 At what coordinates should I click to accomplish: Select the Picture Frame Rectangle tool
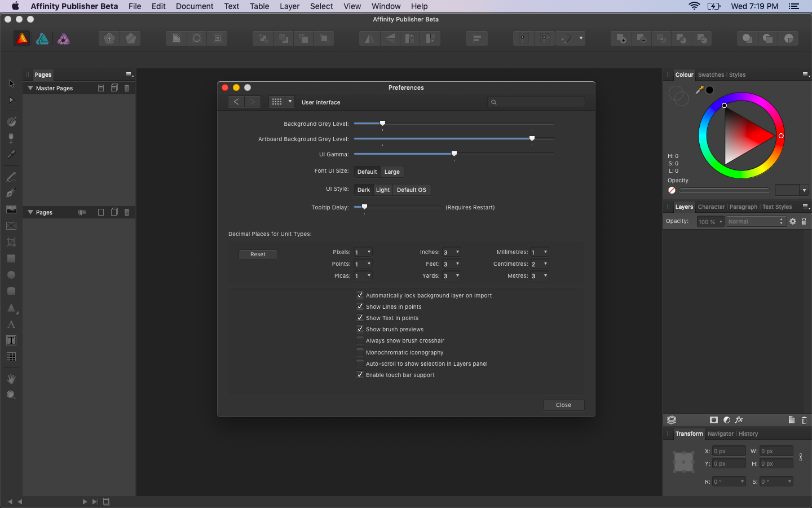coord(11,226)
